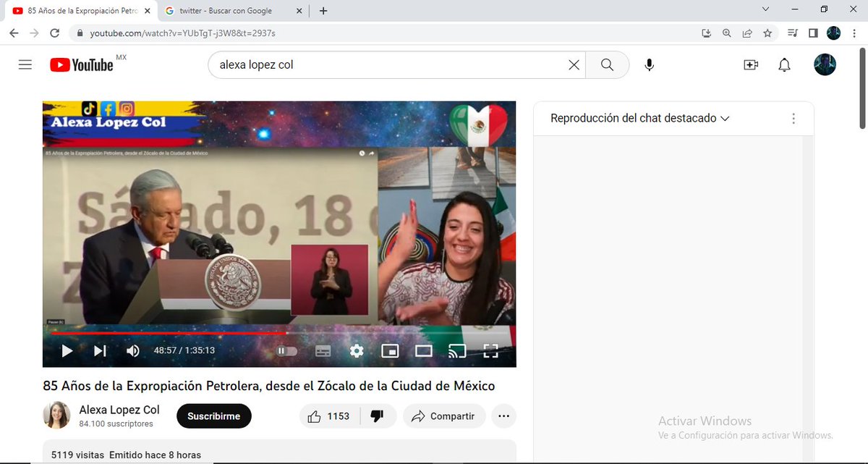Viewport: 868px width, 464px height.
Task: Run search with magnifier button
Action: point(607,65)
